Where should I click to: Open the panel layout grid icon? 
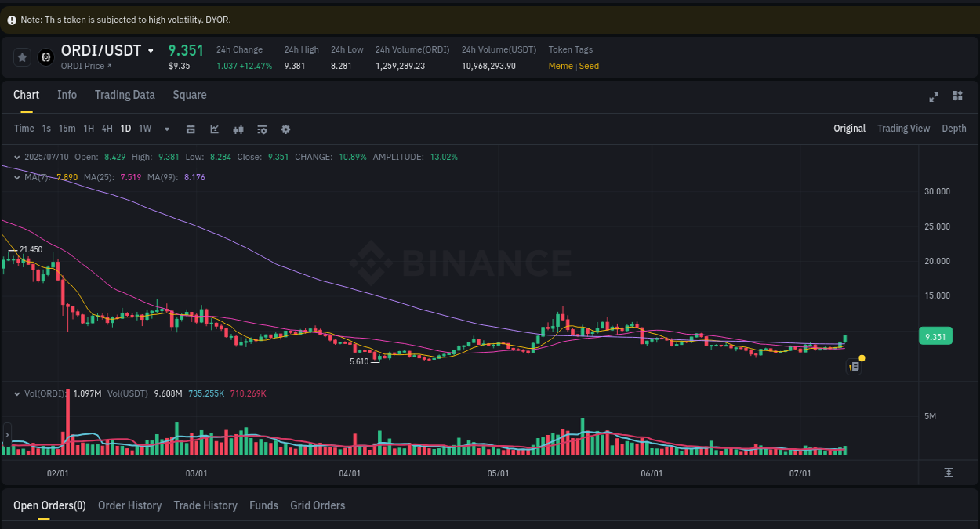tap(957, 96)
